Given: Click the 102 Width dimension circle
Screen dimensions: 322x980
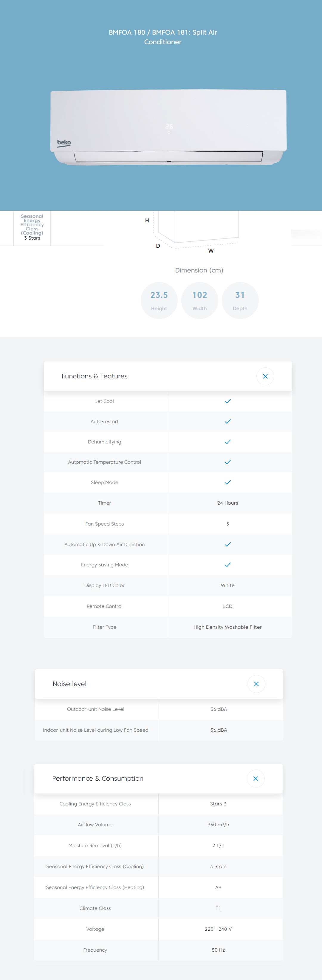Looking at the screenshot, I should click(x=199, y=301).
